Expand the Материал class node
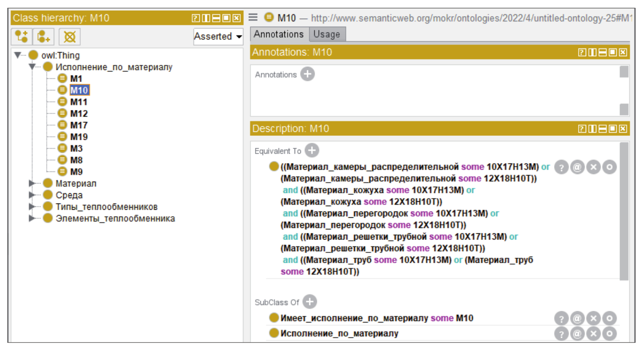This screenshot has height=354, width=644. [32, 183]
